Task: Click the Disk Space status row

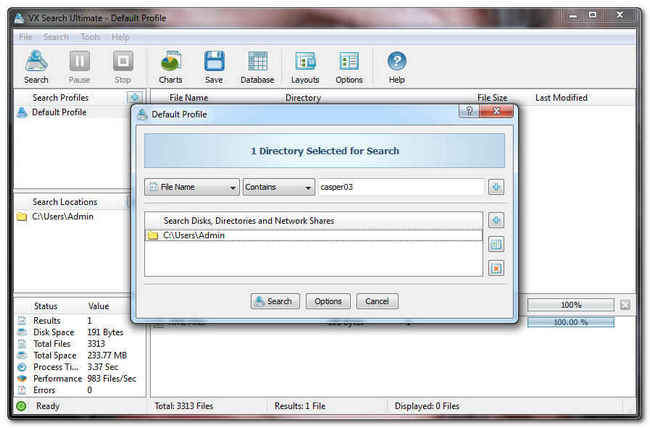Action: pyautogui.click(x=79, y=332)
